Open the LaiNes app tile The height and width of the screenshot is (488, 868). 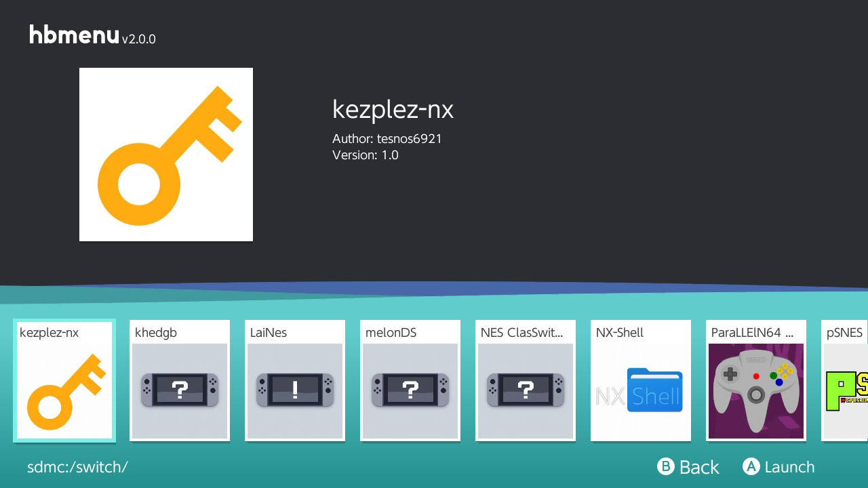295,380
